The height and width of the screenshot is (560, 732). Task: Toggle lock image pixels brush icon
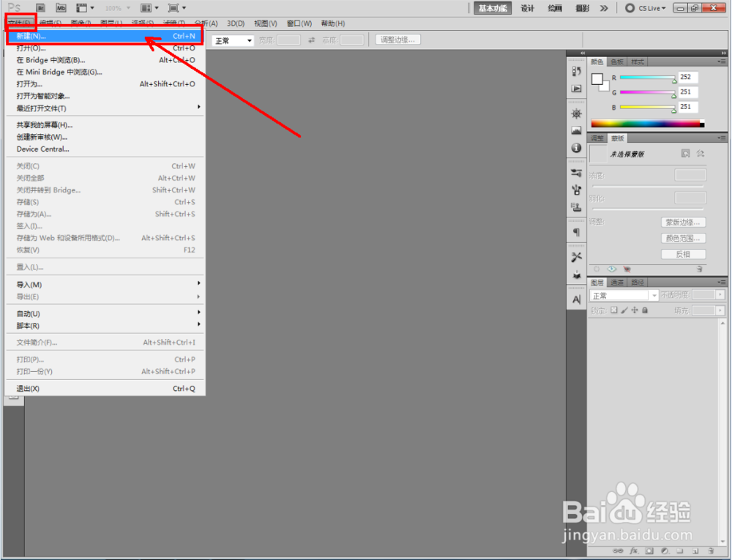click(624, 310)
